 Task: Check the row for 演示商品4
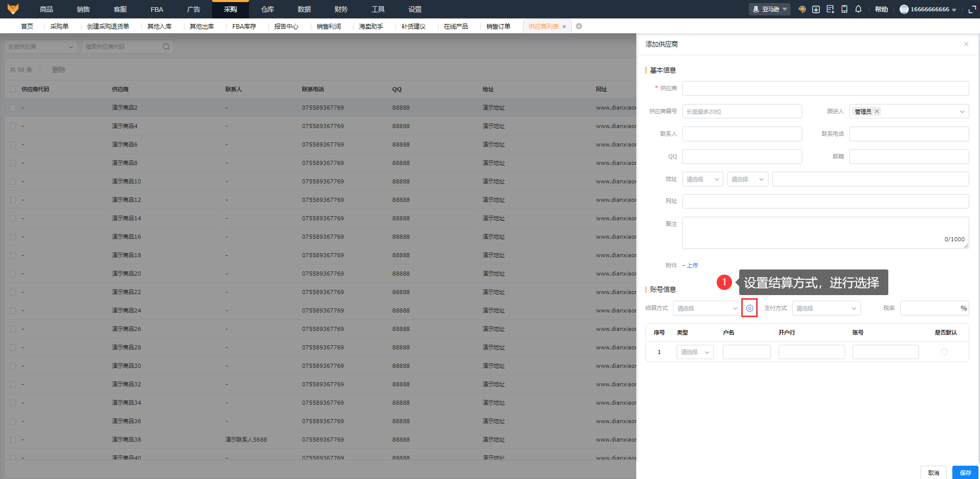pyautogui.click(x=13, y=126)
